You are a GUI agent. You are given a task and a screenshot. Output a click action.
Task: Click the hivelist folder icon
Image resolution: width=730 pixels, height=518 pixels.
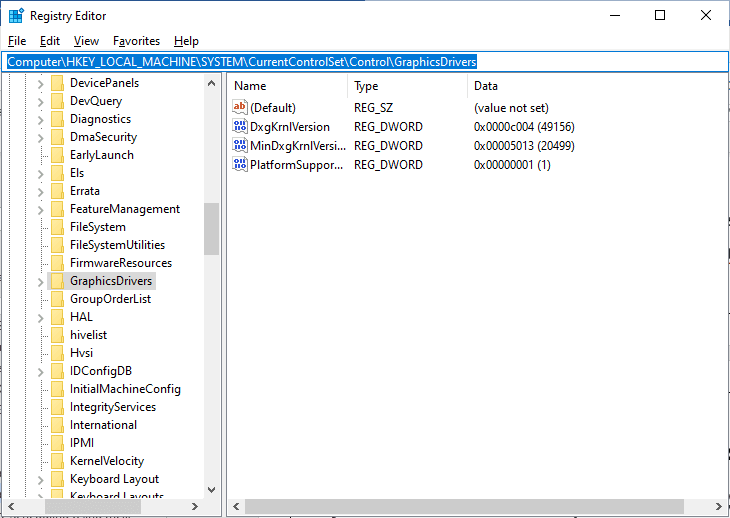click(x=57, y=335)
